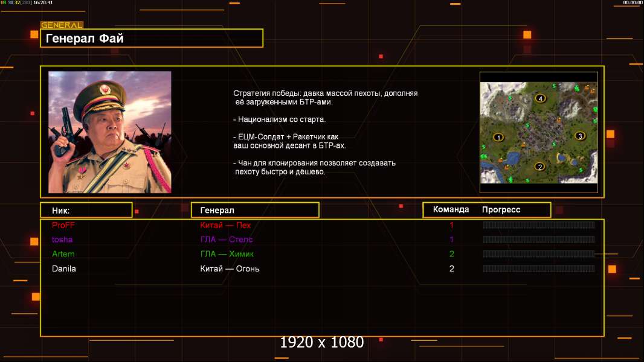The height and width of the screenshot is (362, 644).
Task: Select player ProFF nickname
Action: pyautogui.click(x=63, y=225)
